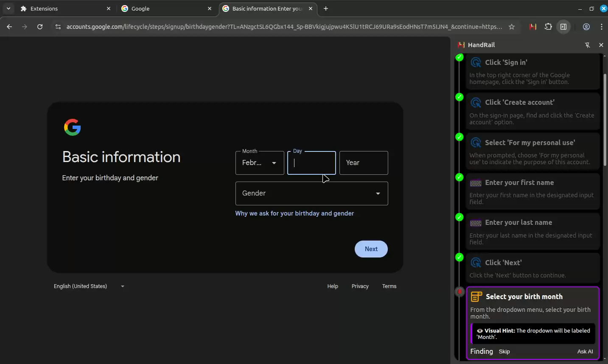
Task: Open Chrome's three-dot menu
Action: 602,27
